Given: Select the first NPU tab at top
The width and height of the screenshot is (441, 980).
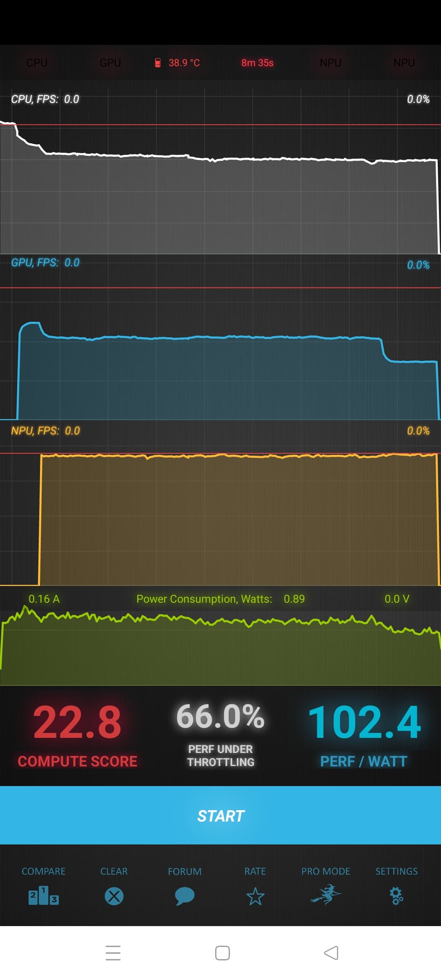Looking at the screenshot, I should tap(330, 62).
